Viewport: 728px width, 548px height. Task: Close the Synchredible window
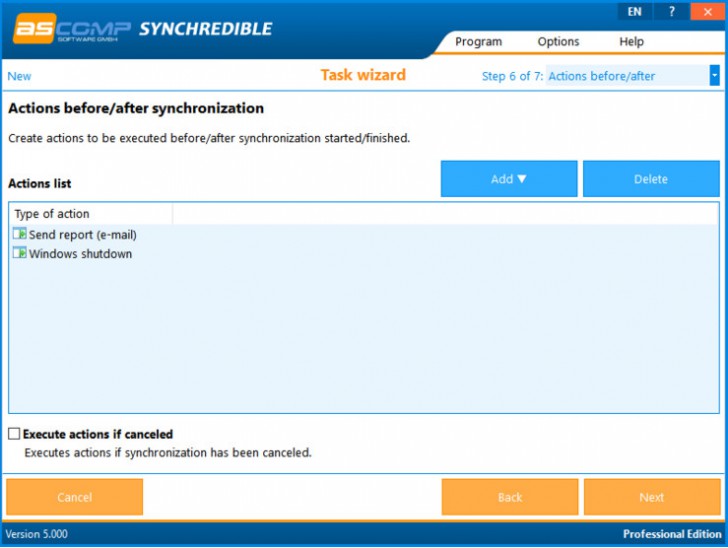coord(708,12)
